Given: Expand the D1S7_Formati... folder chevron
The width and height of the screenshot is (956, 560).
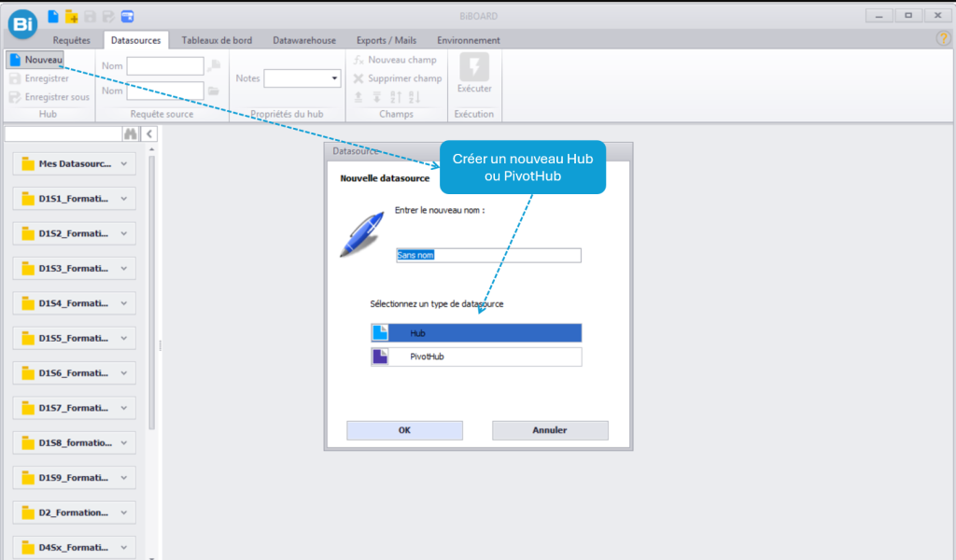Looking at the screenshot, I should [x=124, y=408].
